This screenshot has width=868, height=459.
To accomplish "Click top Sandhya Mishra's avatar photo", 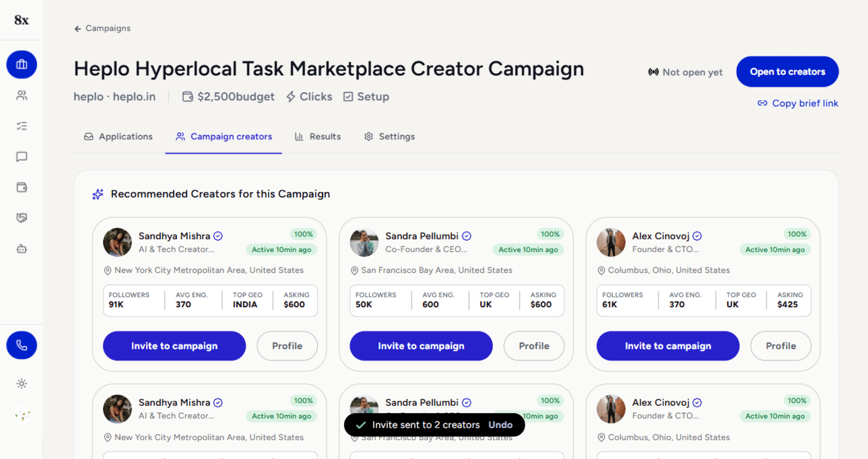I will 118,242.
